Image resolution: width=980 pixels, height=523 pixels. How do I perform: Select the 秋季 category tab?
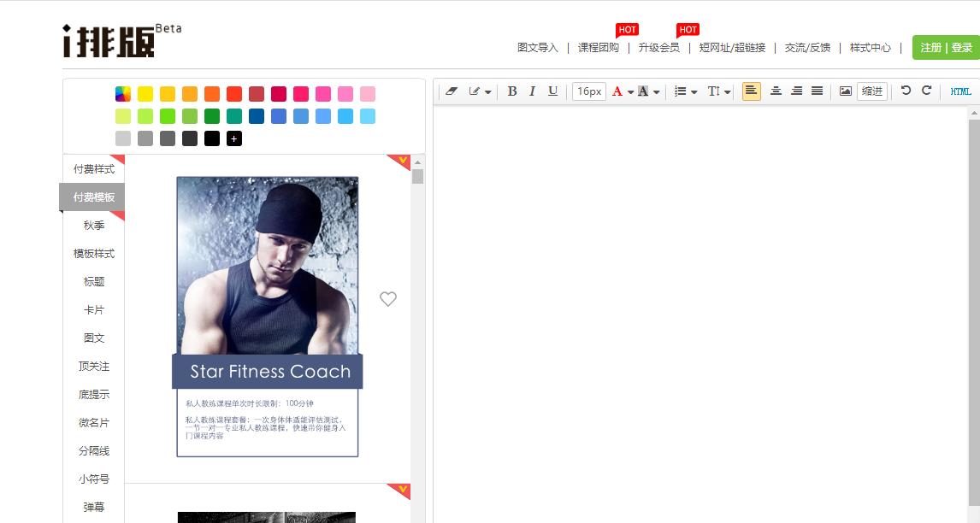pos(94,226)
